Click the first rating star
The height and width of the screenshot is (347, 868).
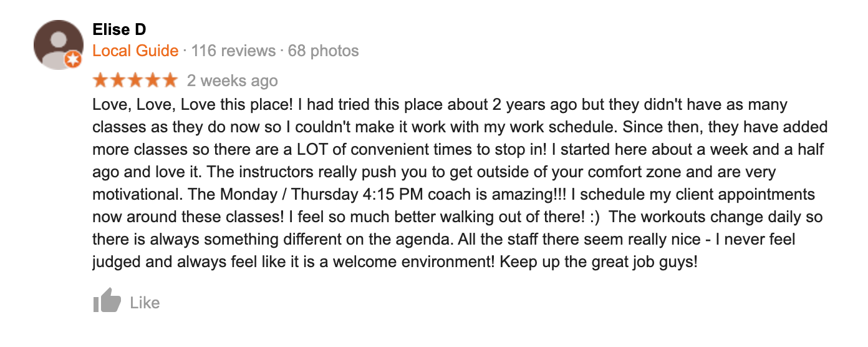pyautogui.click(x=100, y=81)
